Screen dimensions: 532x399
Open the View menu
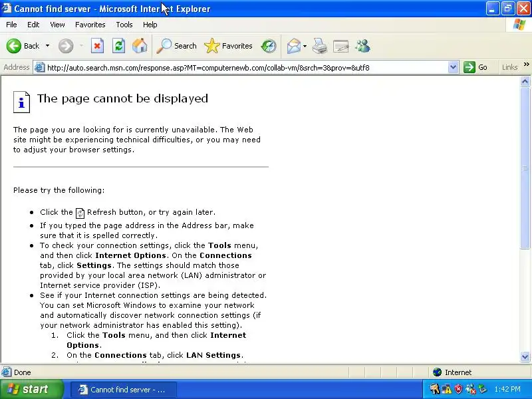point(57,25)
